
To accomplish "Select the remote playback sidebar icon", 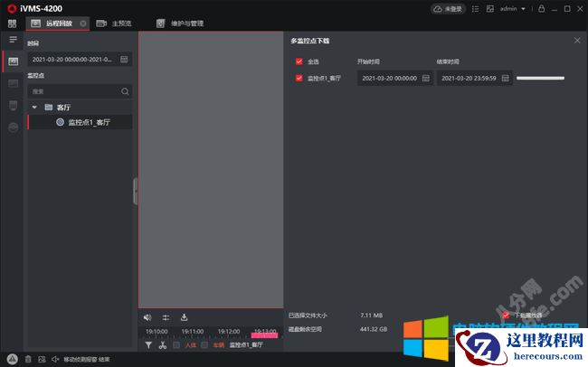I will (x=14, y=61).
